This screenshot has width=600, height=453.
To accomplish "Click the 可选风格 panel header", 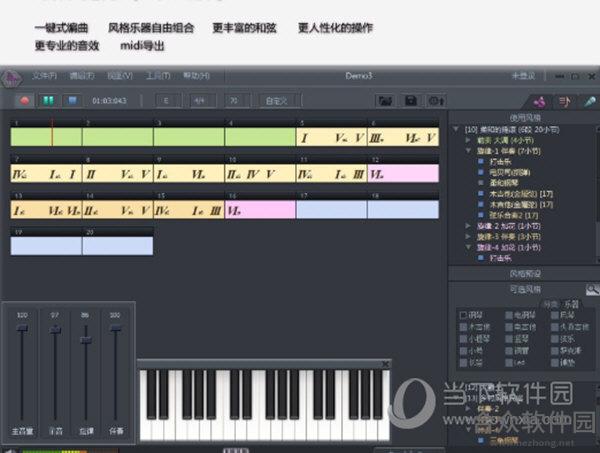I will [525, 289].
